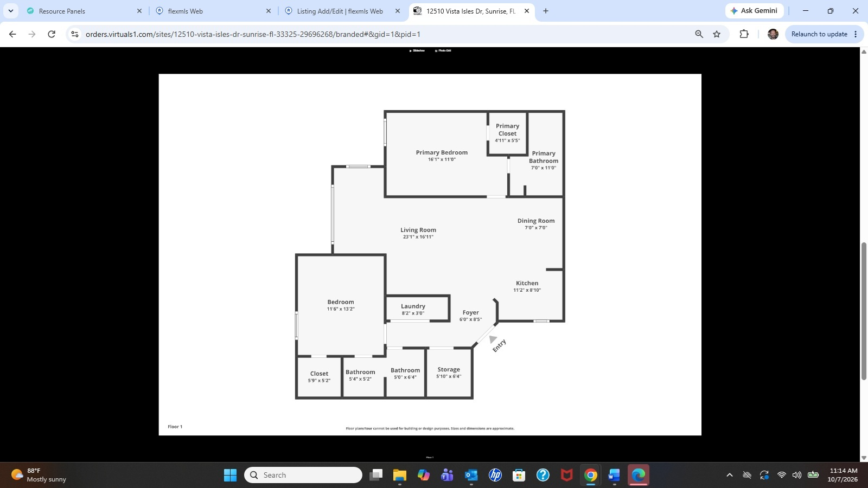
Task: Click the Primary Bedroom label
Action: click(x=442, y=153)
